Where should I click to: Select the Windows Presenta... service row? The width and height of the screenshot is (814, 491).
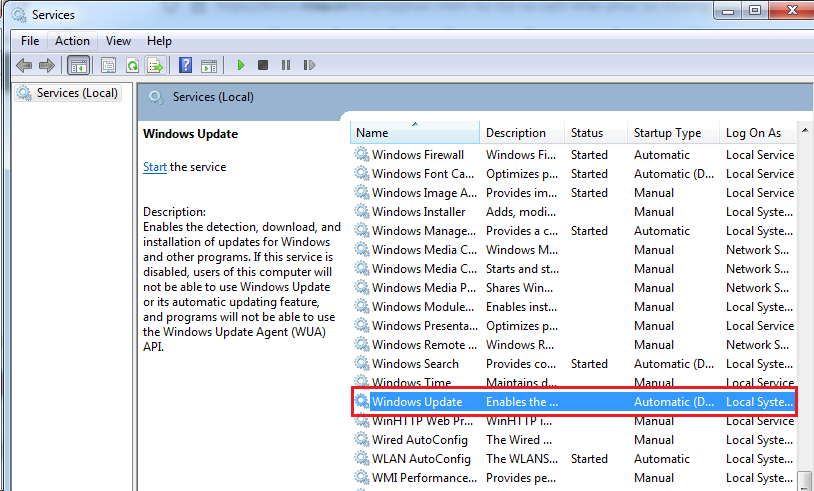pos(574,326)
